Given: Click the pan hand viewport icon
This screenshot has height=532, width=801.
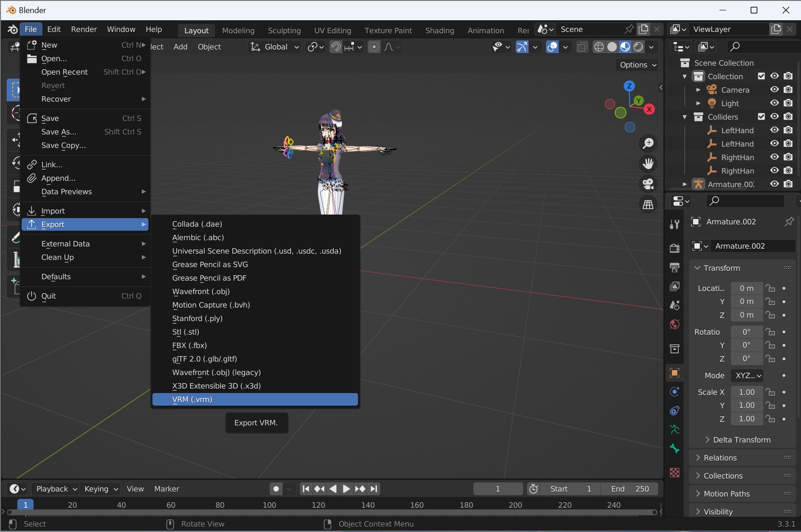Looking at the screenshot, I should pyautogui.click(x=648, y=164).
